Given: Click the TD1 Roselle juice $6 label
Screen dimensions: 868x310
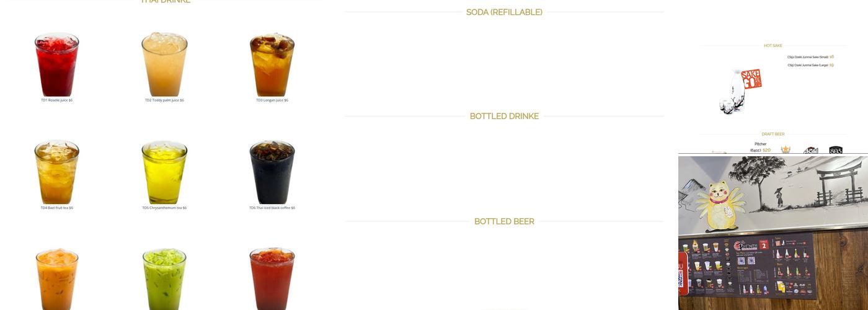Looking at the screenshot, I should tap(57, 100).
